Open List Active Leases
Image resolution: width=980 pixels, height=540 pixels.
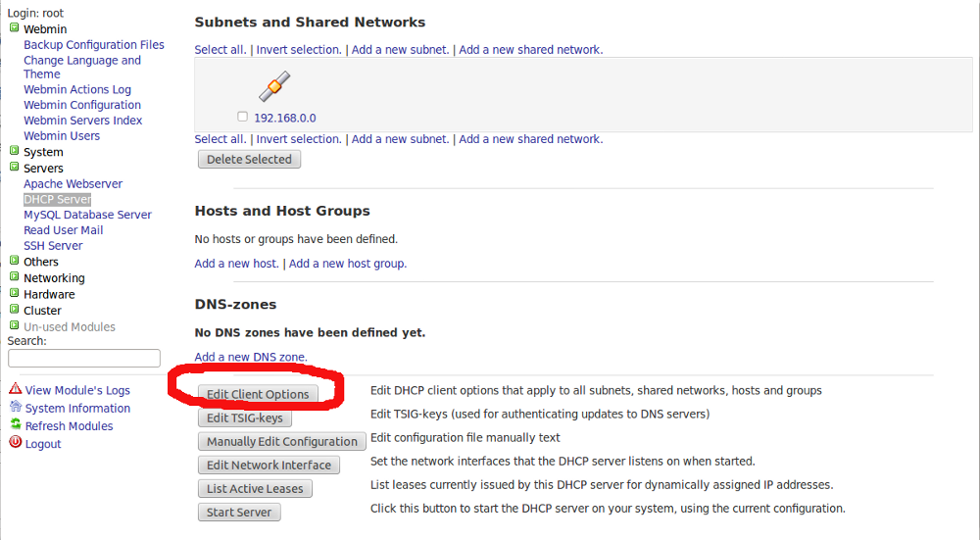(x=255, y=488)
